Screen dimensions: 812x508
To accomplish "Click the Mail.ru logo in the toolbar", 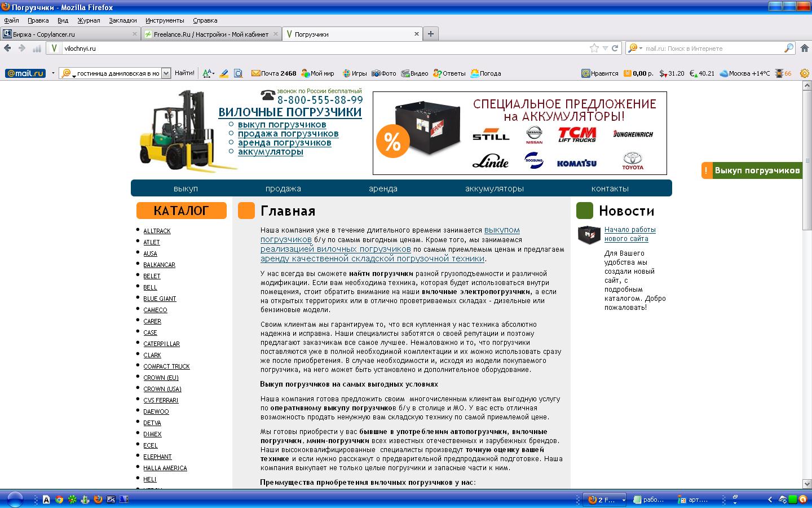I will tap(25, 73).
